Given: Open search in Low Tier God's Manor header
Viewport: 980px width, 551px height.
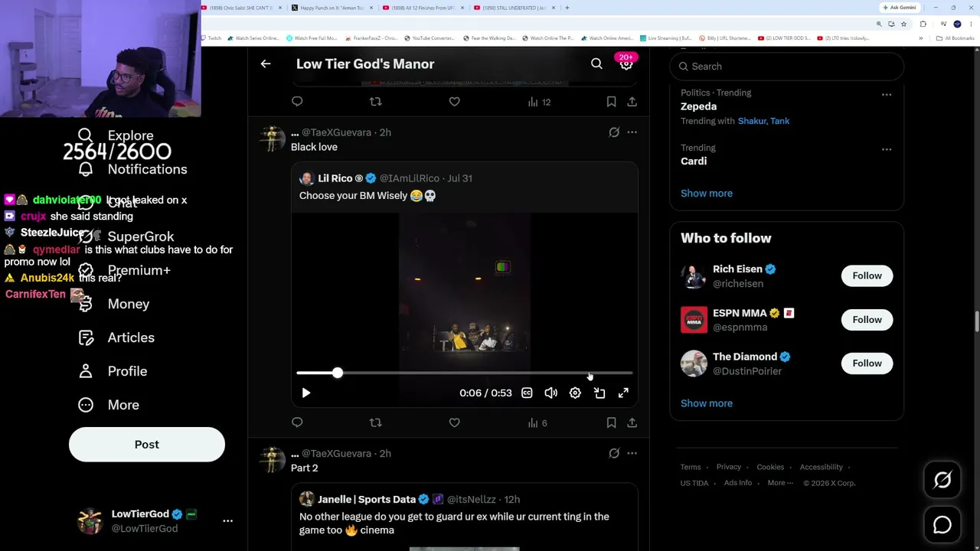Looking at the screenshot, I should point(596,64).
